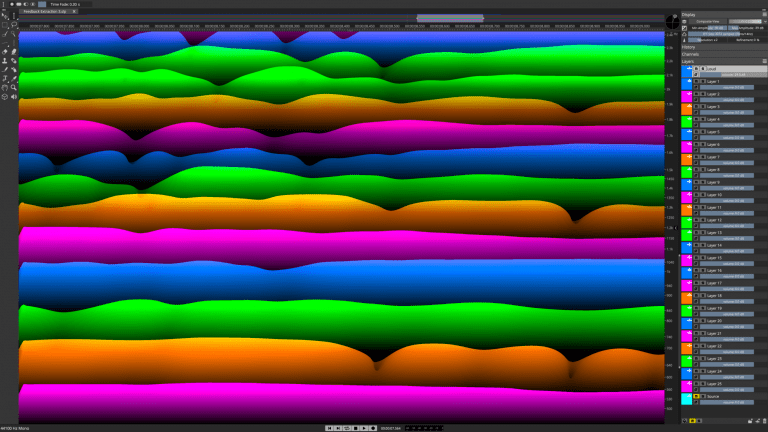
Task: Click the stop playback button
Action: pyautogui.click(x=356, y=428)
